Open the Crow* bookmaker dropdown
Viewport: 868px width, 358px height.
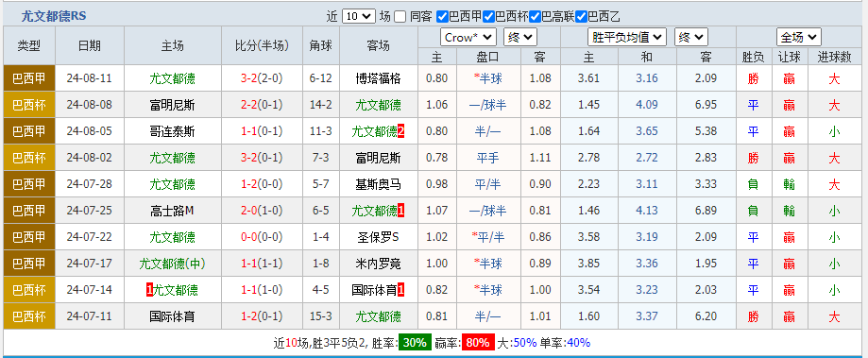[468, 38]
